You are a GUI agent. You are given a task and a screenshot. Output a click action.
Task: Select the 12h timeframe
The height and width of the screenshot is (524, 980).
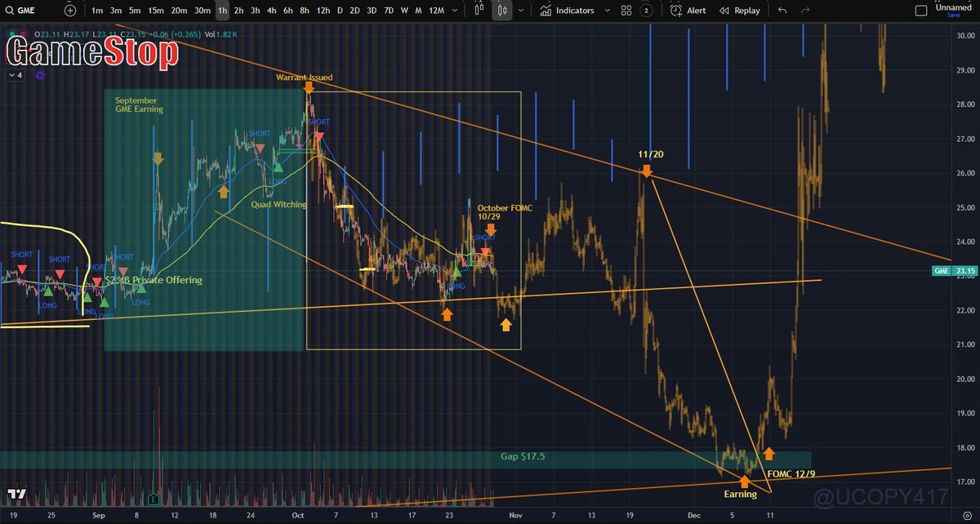coord(323,11)
